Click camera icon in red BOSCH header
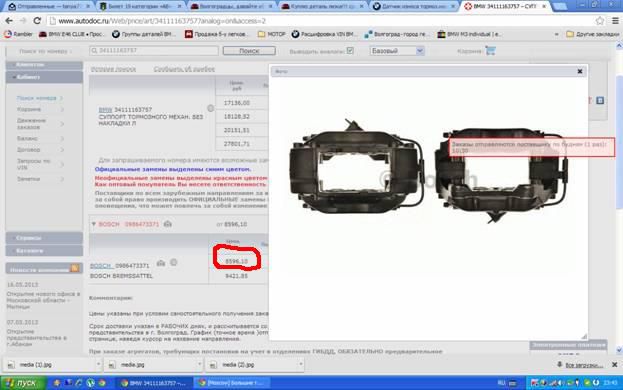Image resolution: width=623 pixels, height=390 pixels. click(x=168, y=224)
